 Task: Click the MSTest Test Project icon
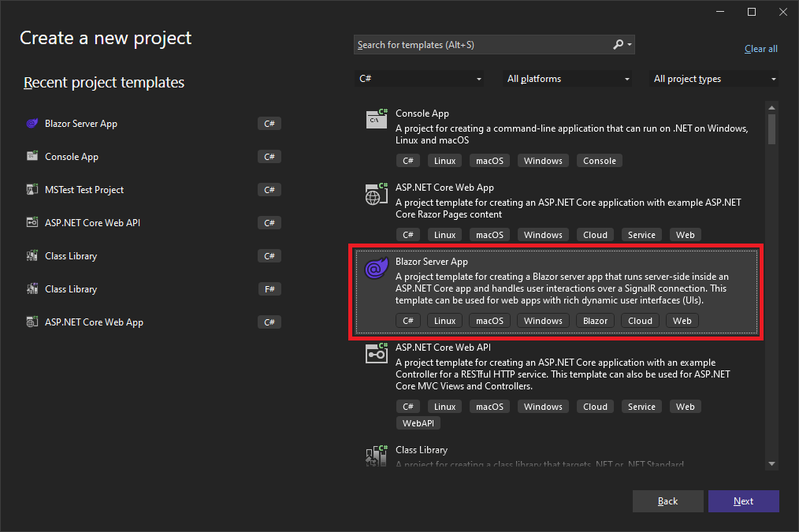click(32, 190)
